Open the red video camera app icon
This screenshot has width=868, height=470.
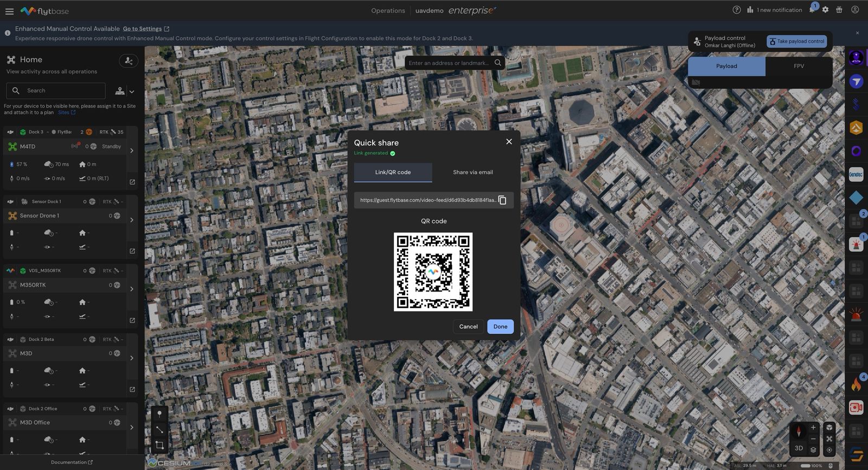pyautogui.click(x=856, y=408)
